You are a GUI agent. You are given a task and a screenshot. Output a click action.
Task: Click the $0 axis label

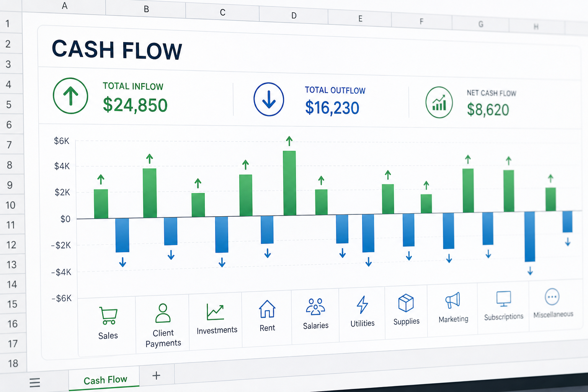click(x=65, y=219)
